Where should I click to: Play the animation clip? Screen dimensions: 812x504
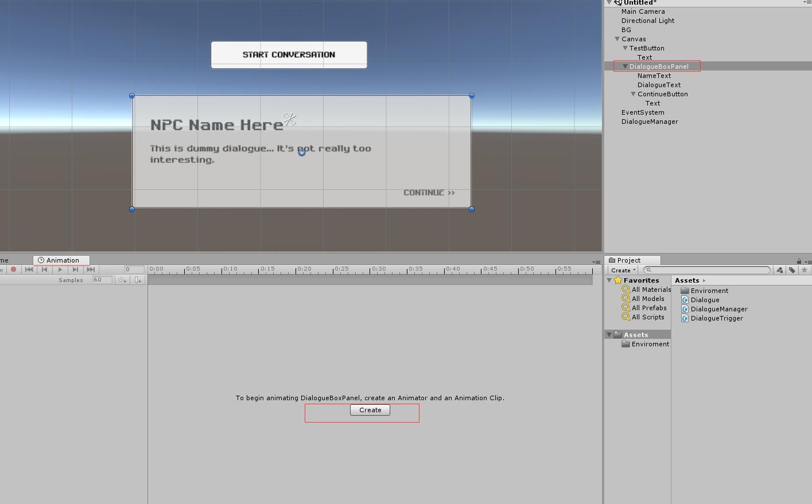pyautogui.click(x=60, y=269)
